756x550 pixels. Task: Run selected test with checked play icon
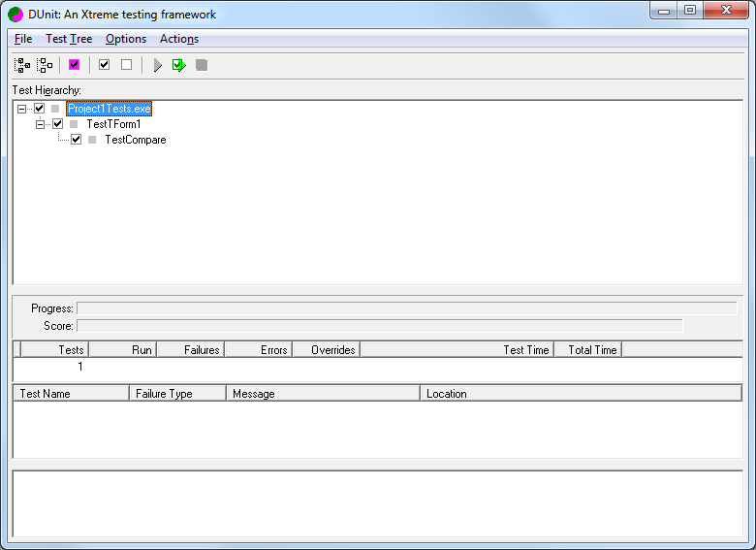[179, 65]
